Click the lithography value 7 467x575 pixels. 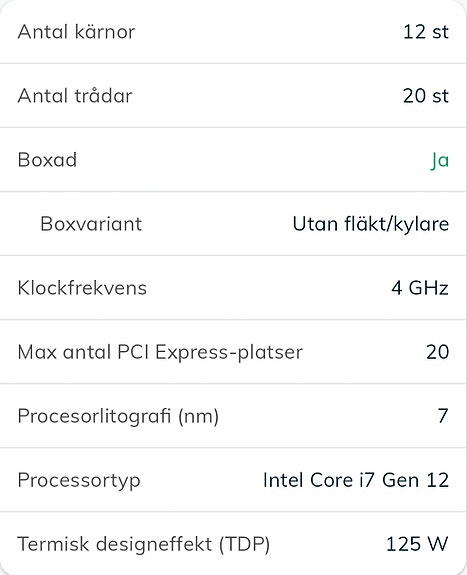(443, 416)
